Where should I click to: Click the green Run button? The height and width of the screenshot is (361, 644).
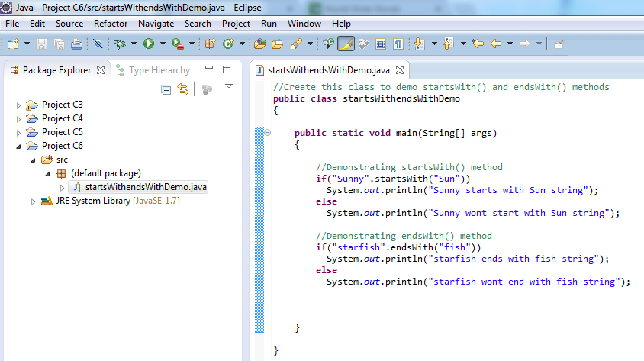[x=149, y=44]
